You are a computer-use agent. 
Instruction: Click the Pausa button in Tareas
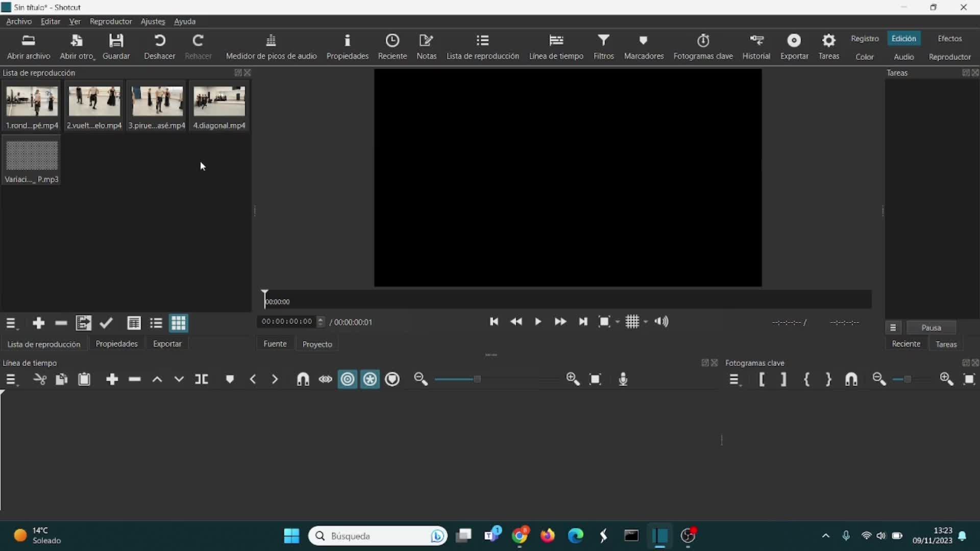point(931,328)
